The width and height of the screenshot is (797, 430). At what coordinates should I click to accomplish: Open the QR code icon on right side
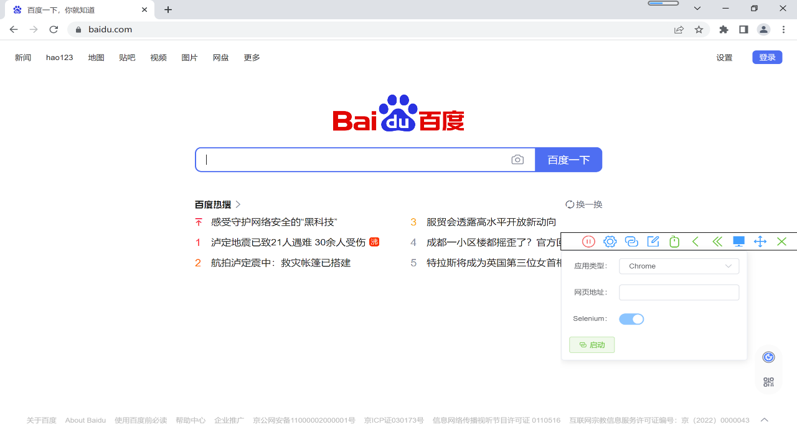point(768,382)
